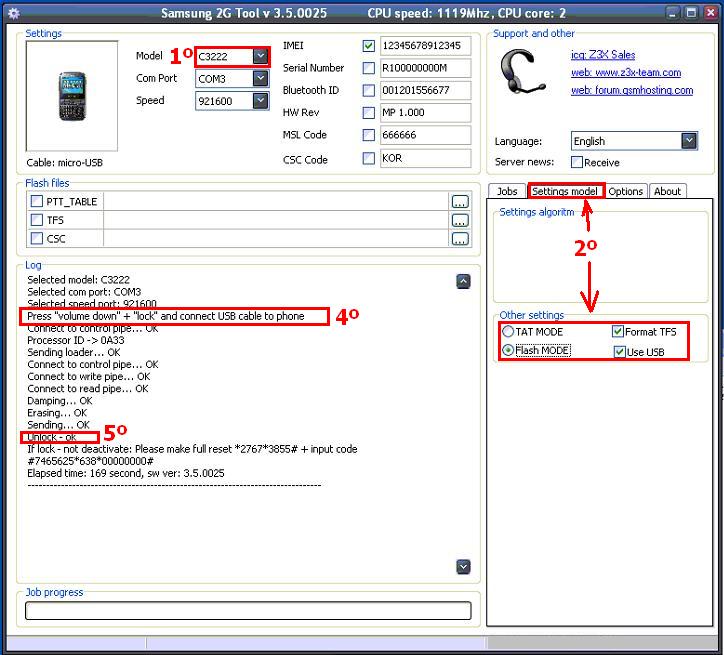Click log line 'Selected model: C3222'
Viewport: 724px width, 655px height.
78,280
